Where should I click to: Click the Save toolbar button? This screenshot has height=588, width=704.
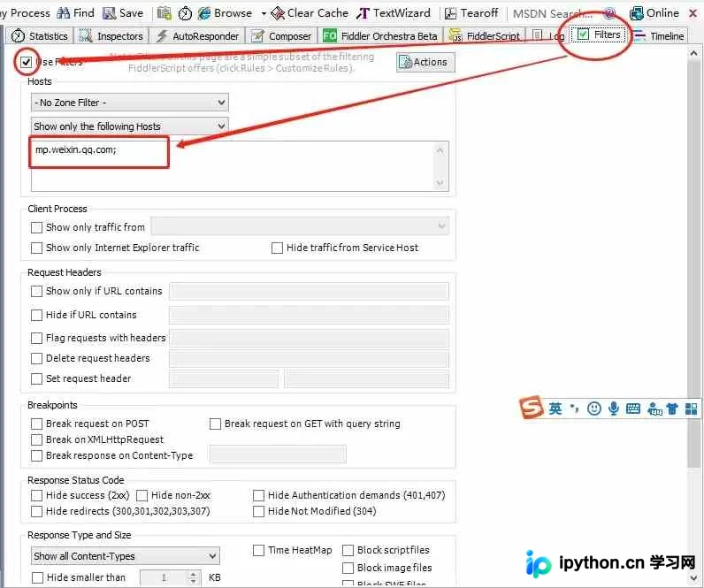(123, 13)
